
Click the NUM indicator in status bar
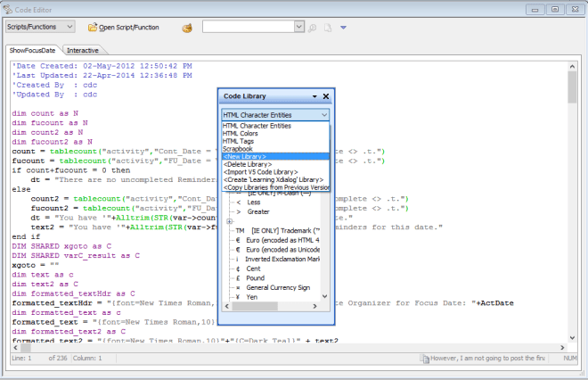570,359
